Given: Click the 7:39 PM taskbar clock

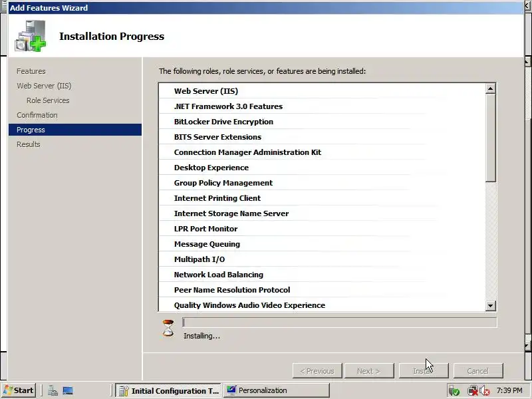Looking at the screenshot, I should click(509, 390).
